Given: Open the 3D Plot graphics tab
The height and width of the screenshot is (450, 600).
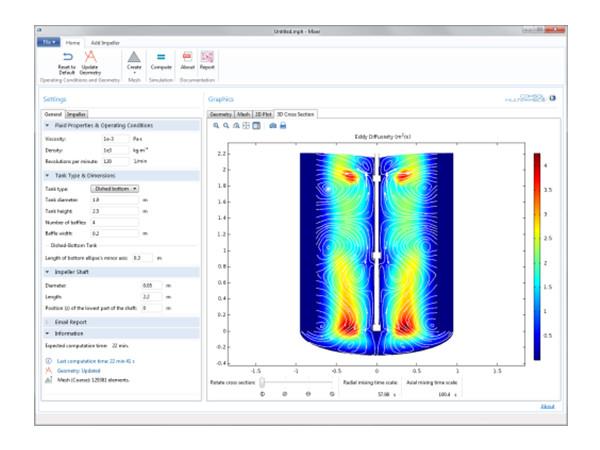Looking at the screenshot, I should point(263,114).
